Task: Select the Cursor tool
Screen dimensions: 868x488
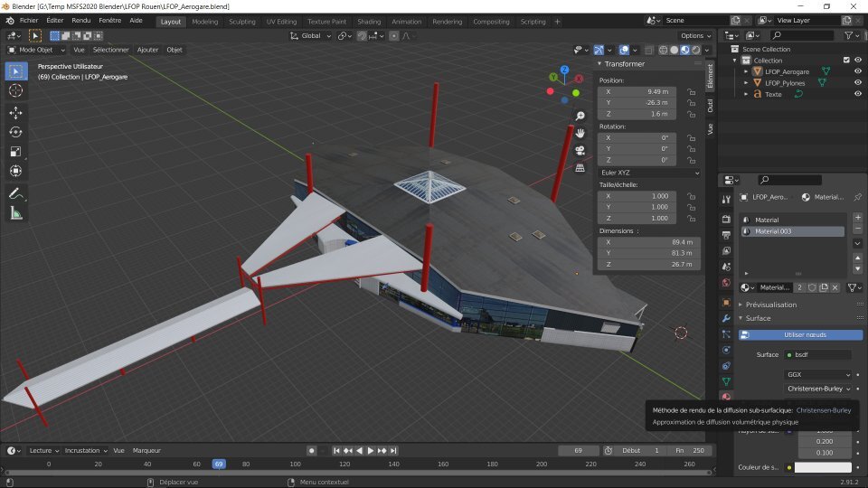Action: click(16, 90)
